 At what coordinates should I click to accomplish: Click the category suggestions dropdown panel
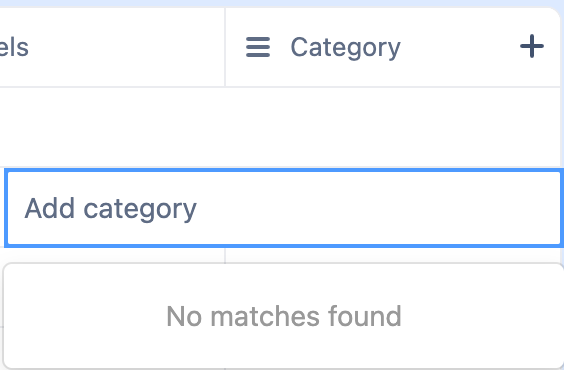click(x=284, y=316)
